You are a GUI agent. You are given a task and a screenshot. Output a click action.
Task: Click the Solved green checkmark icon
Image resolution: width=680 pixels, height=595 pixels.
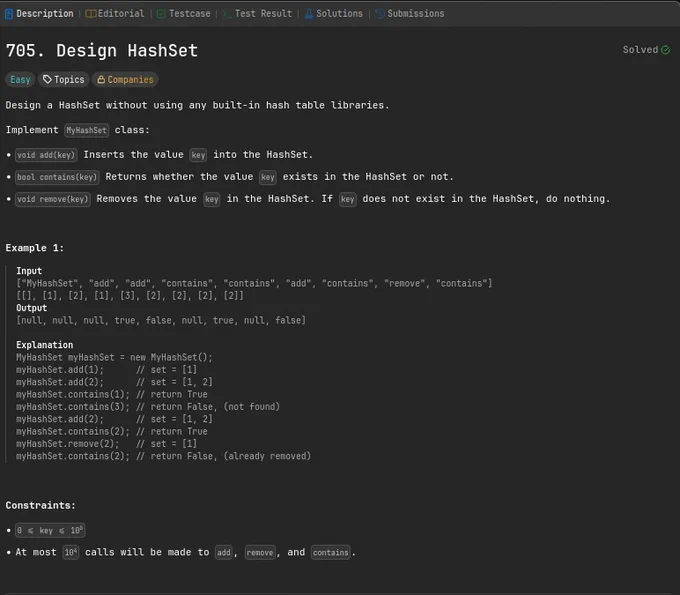[x=665, y=50]
